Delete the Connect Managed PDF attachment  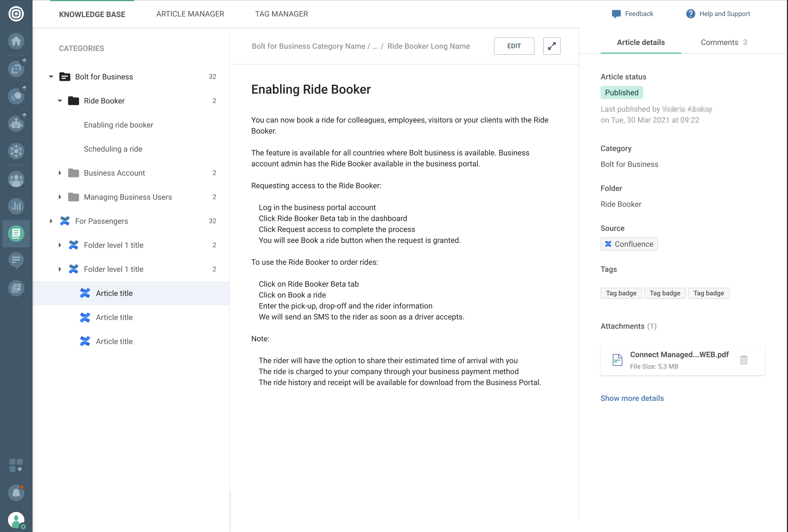(x=744, y=360)
